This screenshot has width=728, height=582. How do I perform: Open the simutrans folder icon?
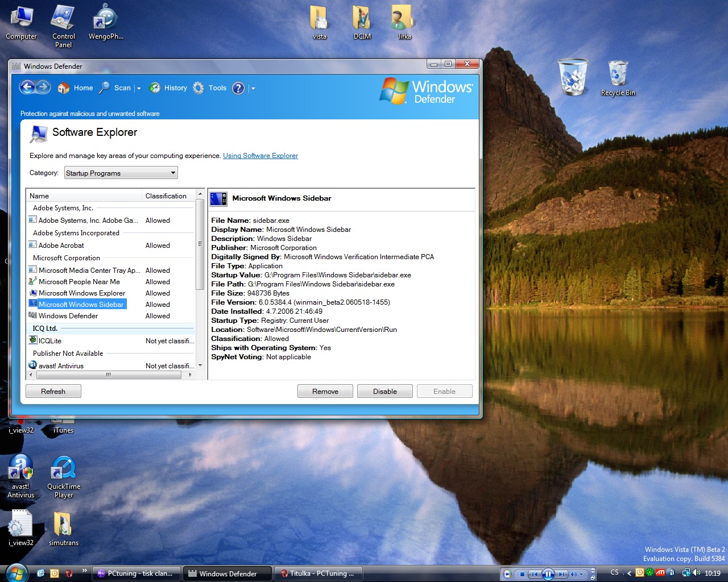coord(64,528)
